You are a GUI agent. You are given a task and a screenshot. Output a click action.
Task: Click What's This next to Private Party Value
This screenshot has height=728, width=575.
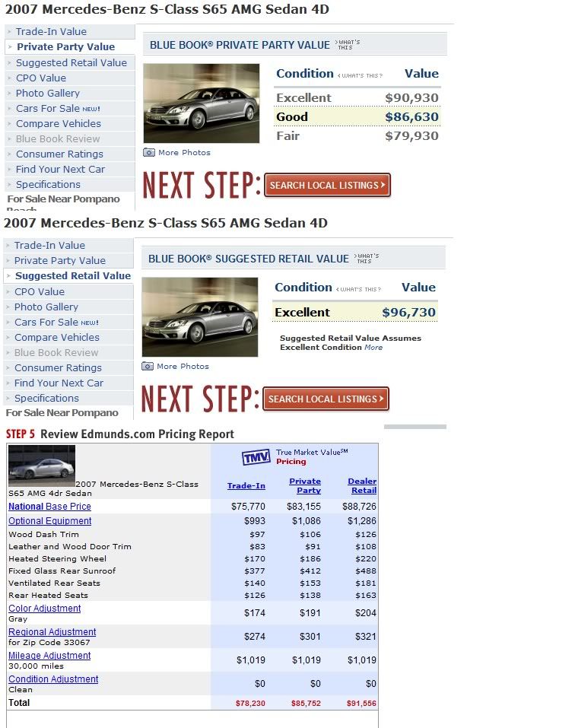(x=348, y=44)
